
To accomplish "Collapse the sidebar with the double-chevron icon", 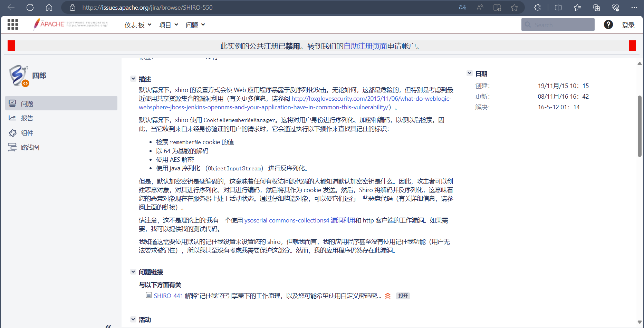I will [108, 326].
